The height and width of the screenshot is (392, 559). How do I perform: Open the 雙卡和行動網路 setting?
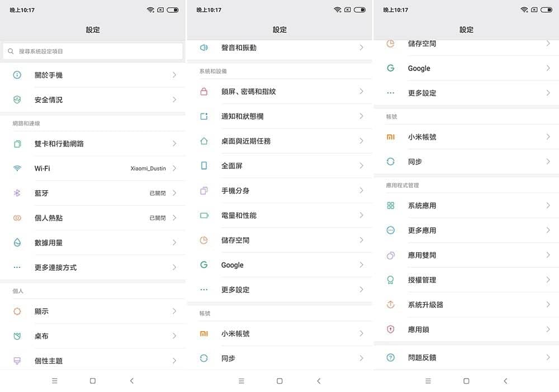pos(93,144)
